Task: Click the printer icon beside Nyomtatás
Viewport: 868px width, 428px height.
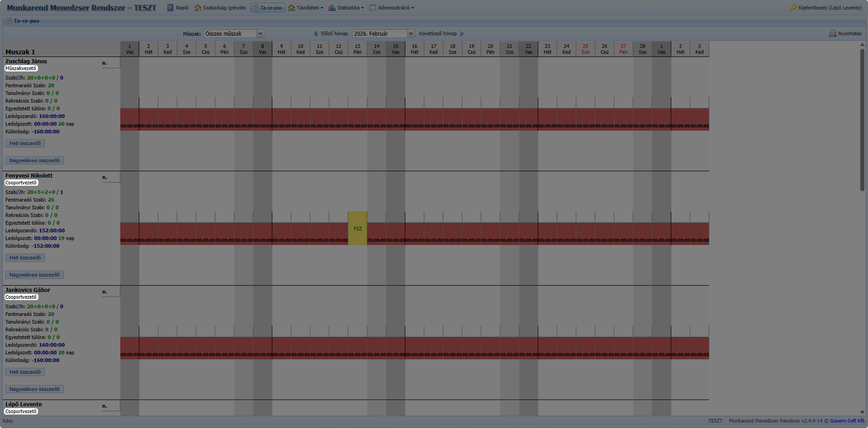Action: pos(832,33)
